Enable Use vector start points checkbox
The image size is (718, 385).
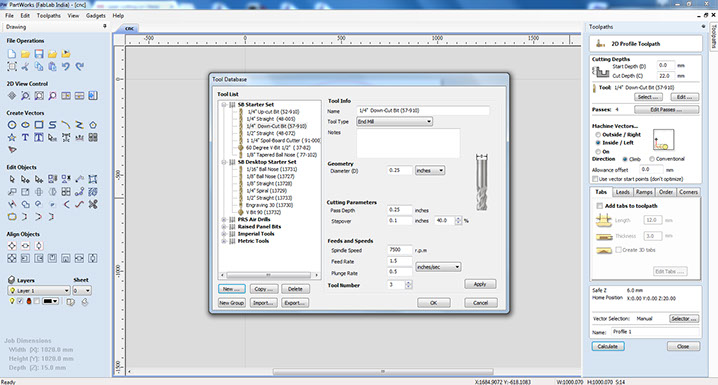pyautogui.click(x=595, y=179)
